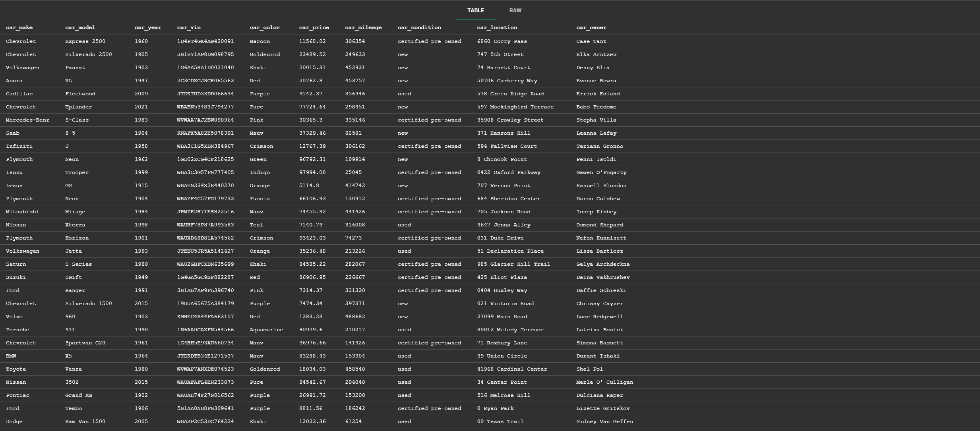
Task: Click the 'Silverado 1500' model cell
Action: coord(89,303)
